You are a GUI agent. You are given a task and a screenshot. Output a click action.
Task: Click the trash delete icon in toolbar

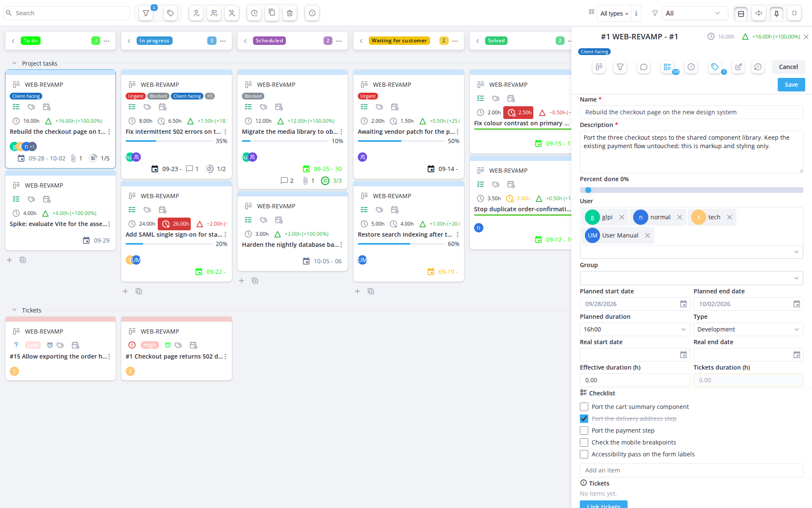[290, 13]
